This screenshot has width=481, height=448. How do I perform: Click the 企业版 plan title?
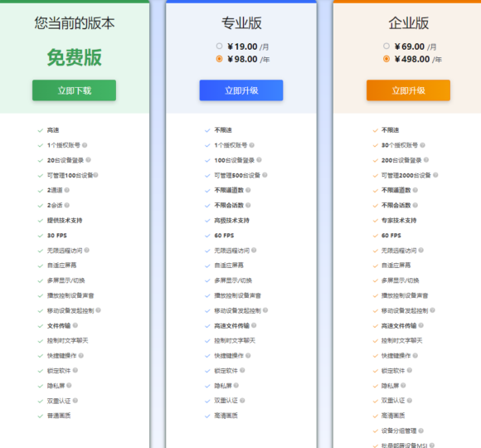[408, 23]
